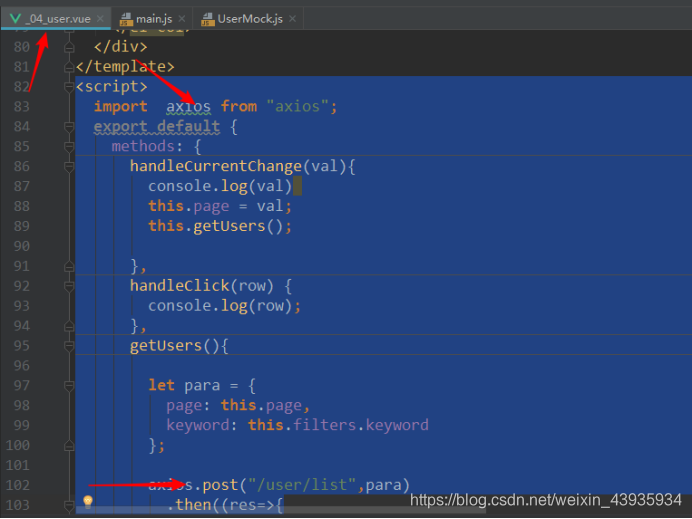Image resolution: width=692 pixels, height=519 pixels.
Task: Click line number 96 in the gutter
Action: [x=22, y=366]
